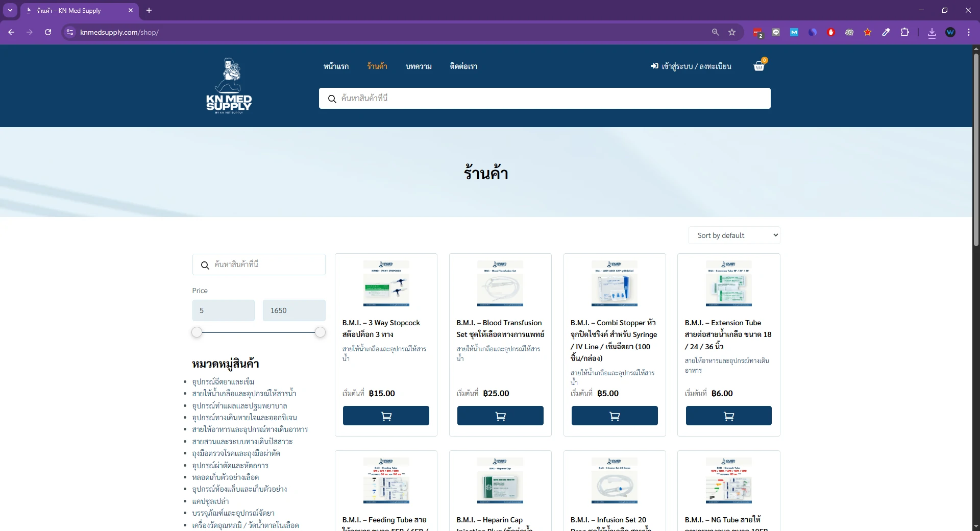
Task: Open บทความ menu item
Action: tap(419, 66)
